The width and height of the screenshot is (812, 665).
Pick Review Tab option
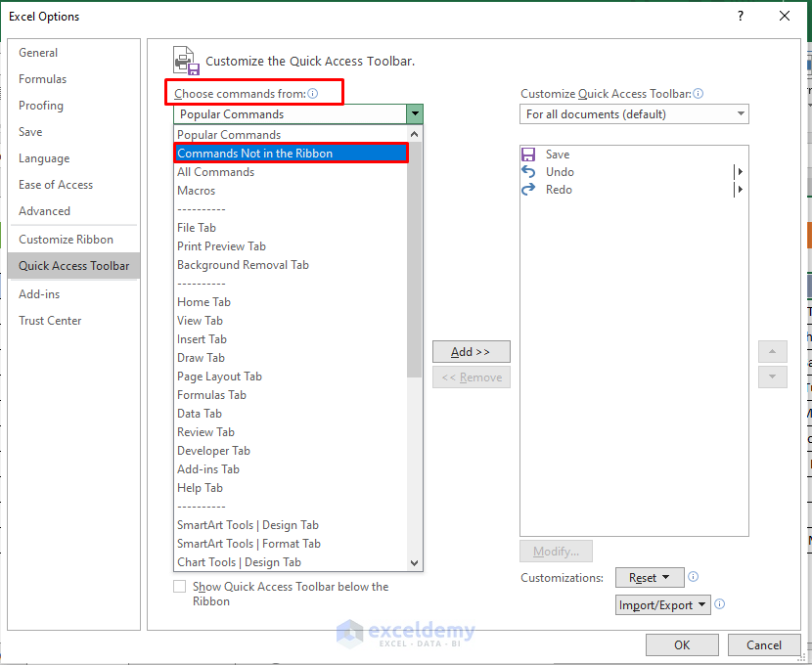point(291,432)
